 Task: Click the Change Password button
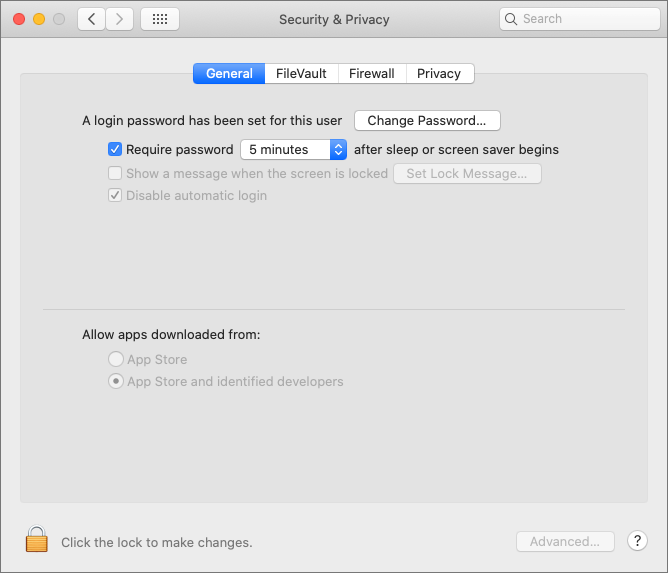(x=427, y=121)
